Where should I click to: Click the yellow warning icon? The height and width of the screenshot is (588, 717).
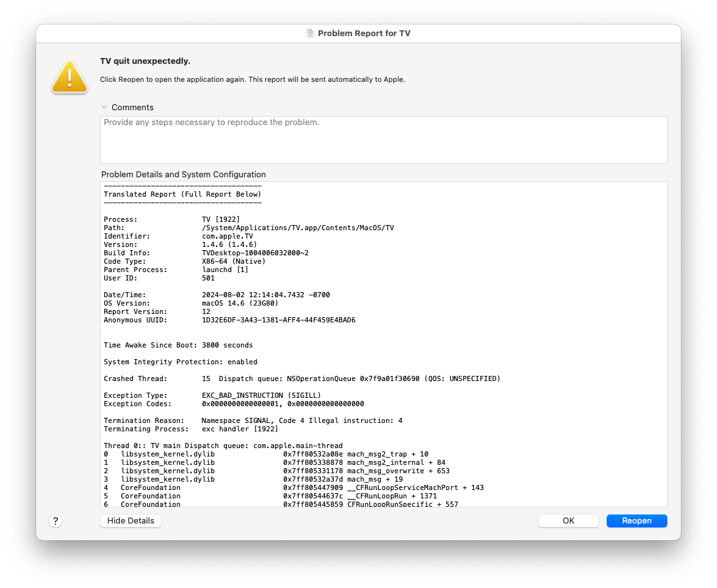pyautogui.click(x=70, y=77)
